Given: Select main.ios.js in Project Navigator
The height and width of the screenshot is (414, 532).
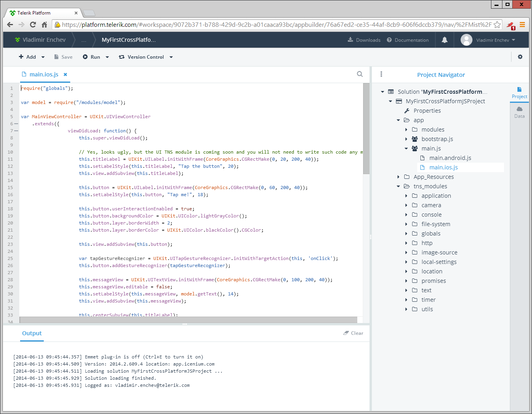Looking at the screenshot, I should pyautogui.click(x=444, y=167).
